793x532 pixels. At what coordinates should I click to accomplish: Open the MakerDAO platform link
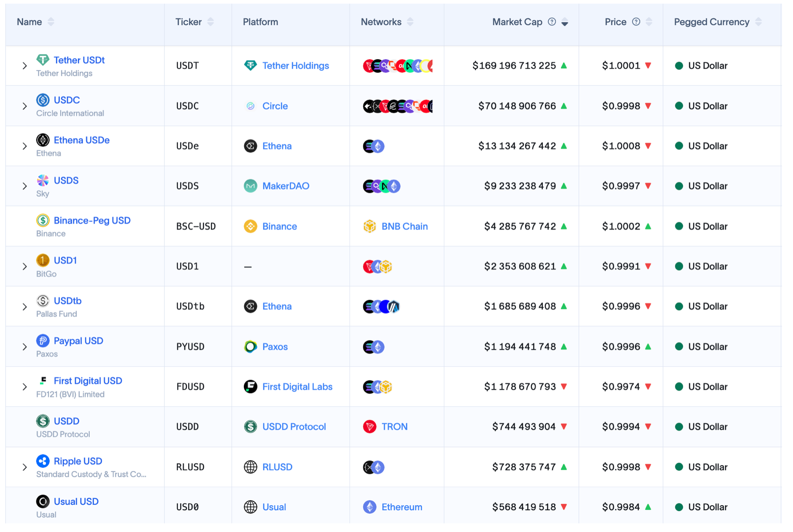point(285,186)
